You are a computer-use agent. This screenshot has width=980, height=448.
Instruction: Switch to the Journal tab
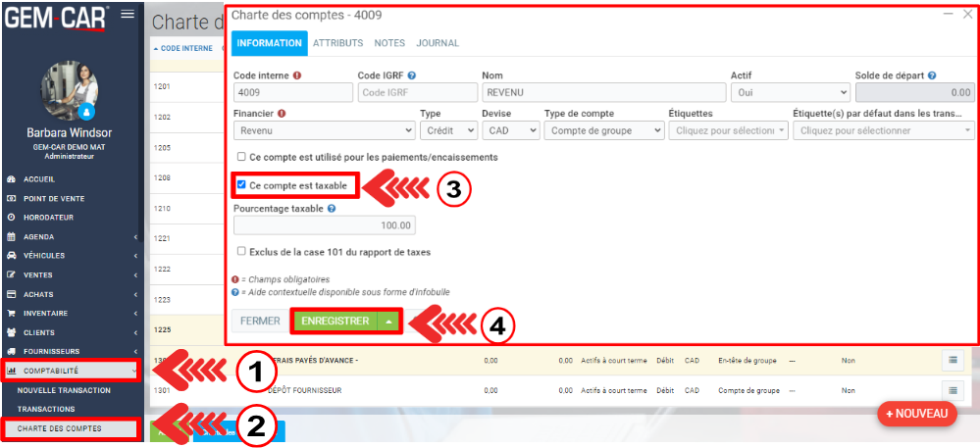click(x=438, y=43)
